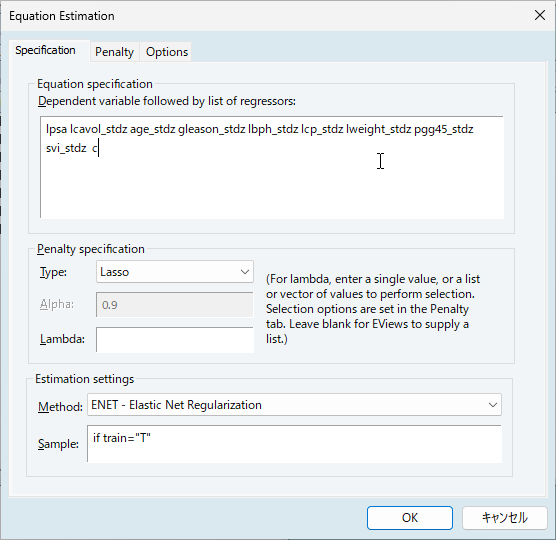Click the disabled Alpha field showing 0.9
The image size is (556, 540).
point(174,305)
